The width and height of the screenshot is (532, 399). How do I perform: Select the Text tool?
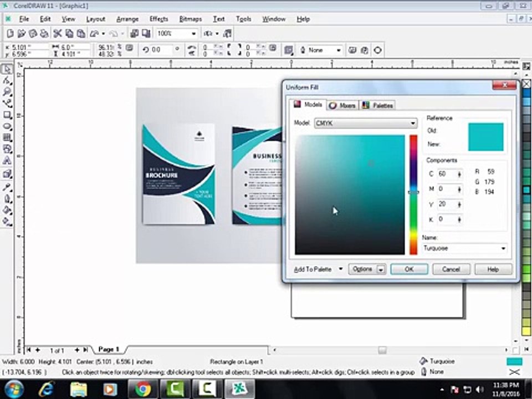point(7,161)
